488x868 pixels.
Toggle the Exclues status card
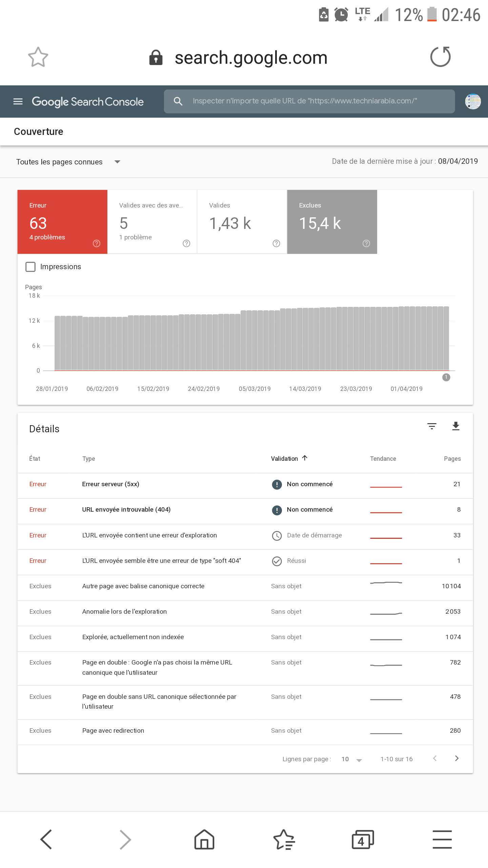[x=332, y=222]
